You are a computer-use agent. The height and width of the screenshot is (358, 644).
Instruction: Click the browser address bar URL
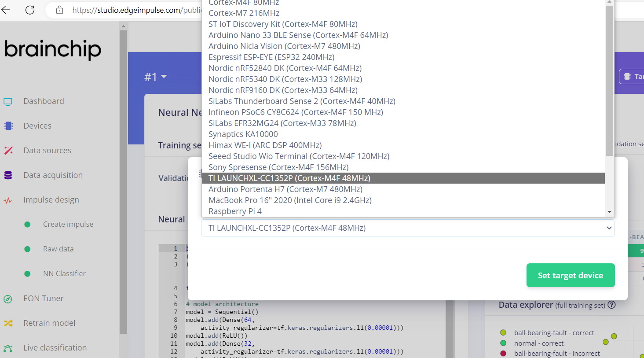[137, 10]
